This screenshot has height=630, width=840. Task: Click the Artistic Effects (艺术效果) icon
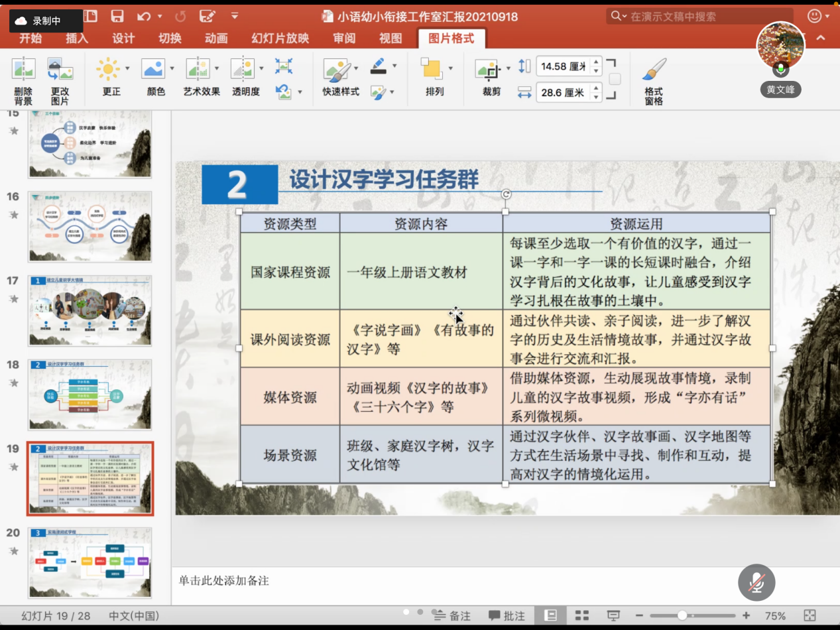tap(198, 69)
